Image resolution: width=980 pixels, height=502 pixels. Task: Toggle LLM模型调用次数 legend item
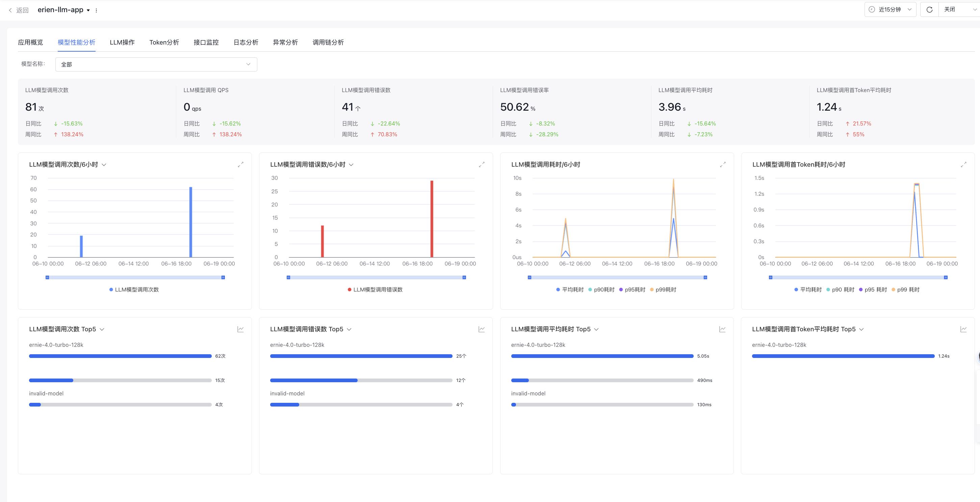(x=134, y=289)
